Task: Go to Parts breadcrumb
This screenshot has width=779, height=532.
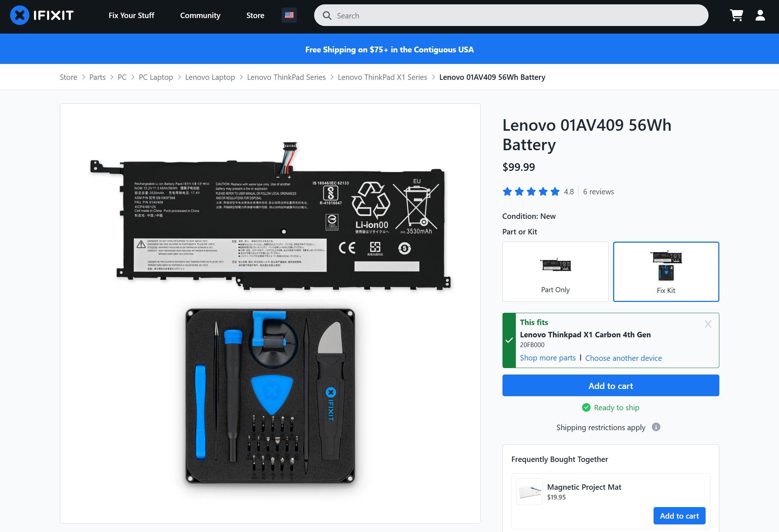Action: (97, 77)
